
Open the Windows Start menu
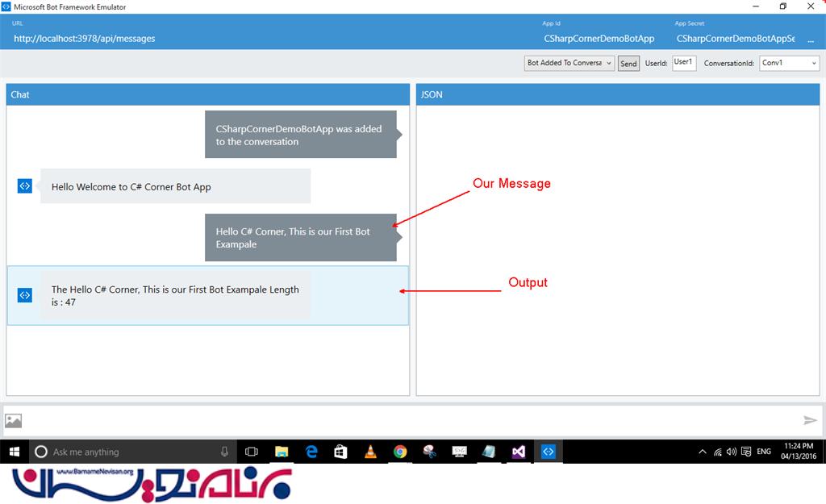(15, 452)
